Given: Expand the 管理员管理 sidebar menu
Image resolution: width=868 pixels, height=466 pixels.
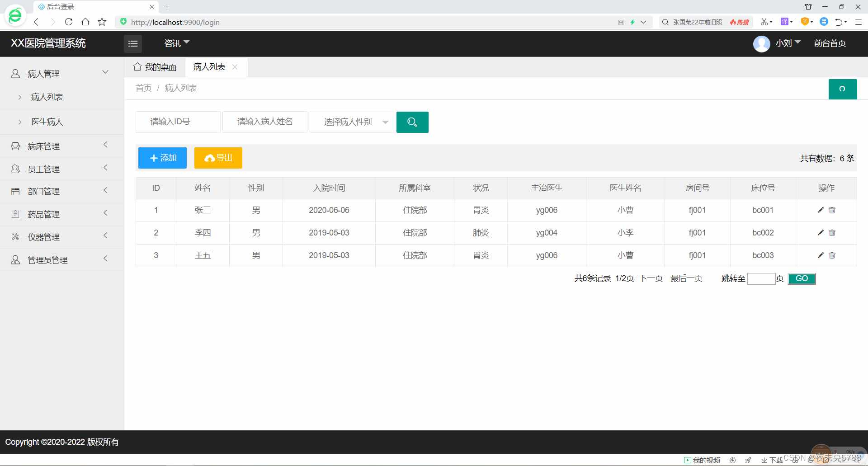Looking at the screenshot, I should [x=62, y=260].
